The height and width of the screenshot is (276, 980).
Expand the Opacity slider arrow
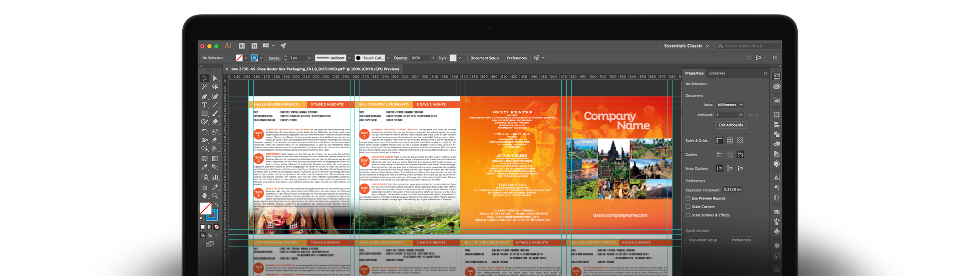[433, 58]
